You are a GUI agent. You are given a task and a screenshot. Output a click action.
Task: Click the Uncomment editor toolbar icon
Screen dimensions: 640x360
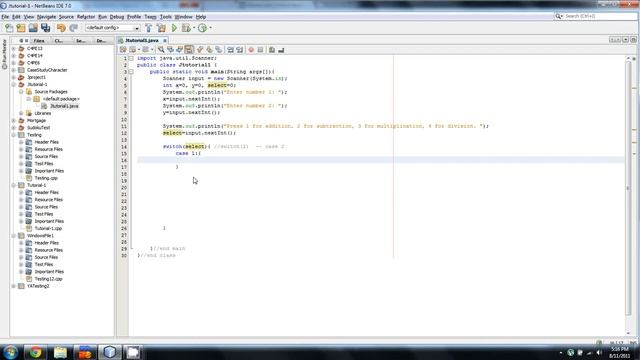(281, 50)
